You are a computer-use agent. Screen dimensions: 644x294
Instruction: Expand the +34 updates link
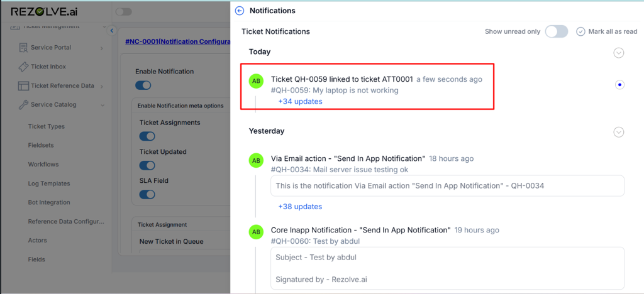pos(300,101)
